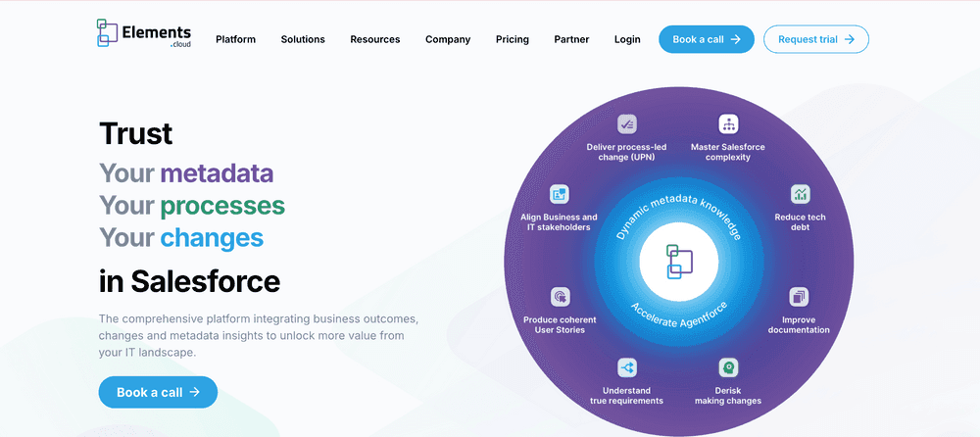The height and width of the screenshot is (437, 980).
Task: Click the header Book a call button
Action: [x=706, y=39]
